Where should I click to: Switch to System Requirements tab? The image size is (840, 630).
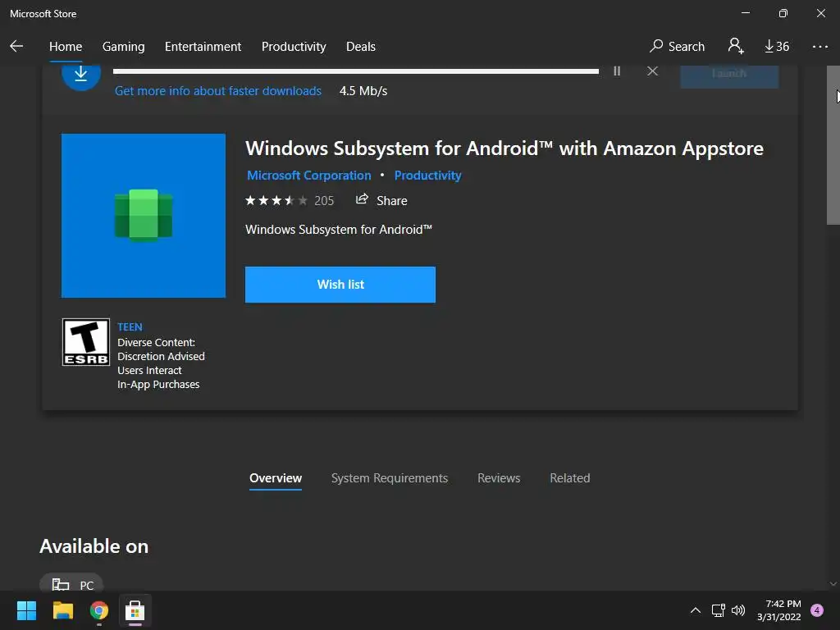[390, 478]
